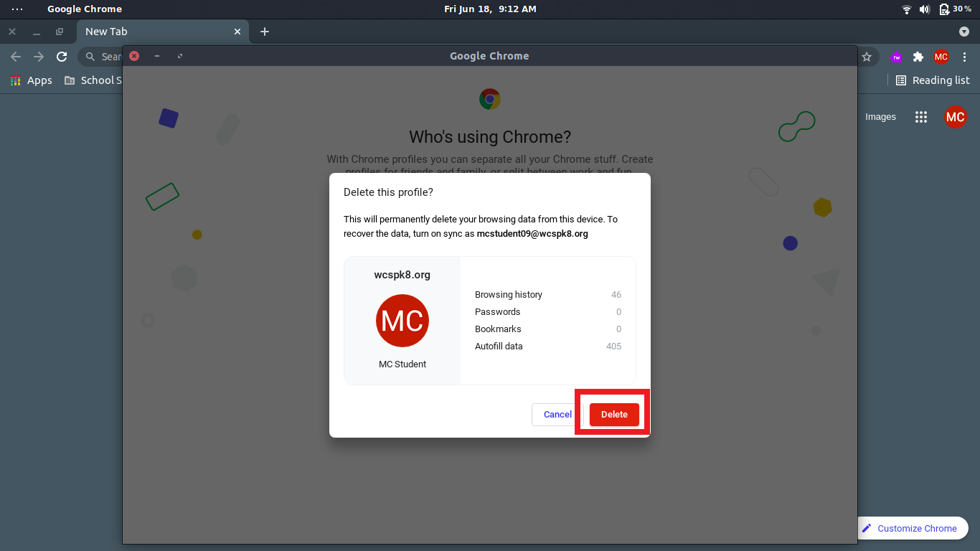
Task: Open a new tab with plus button
Action: pyautogui.click(x=265, y=32)
